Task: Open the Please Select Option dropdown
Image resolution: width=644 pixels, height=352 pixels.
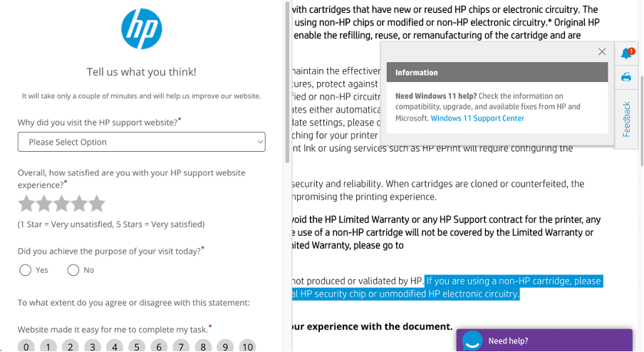Action: pos(141,142)
